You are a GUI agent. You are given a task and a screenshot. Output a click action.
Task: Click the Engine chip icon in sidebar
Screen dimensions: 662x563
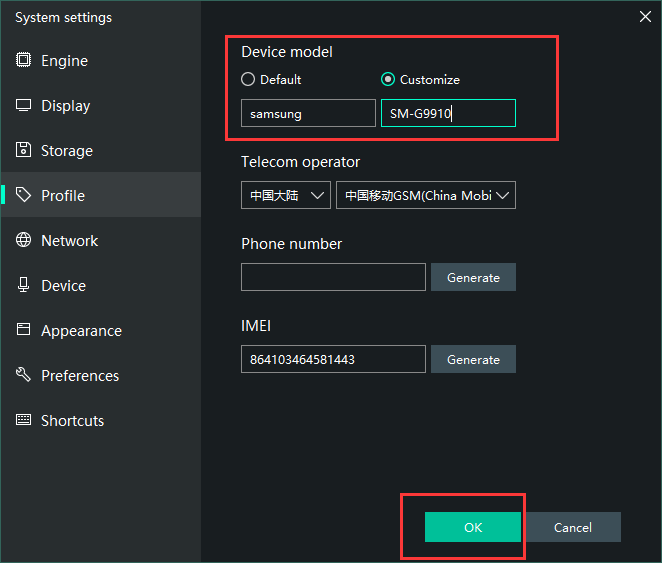pos(24,61)
